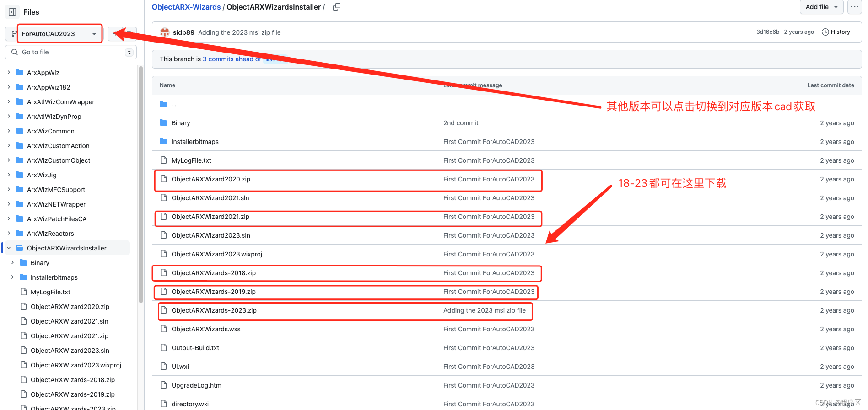Expand the ArxAppWiz folder in tree
Image resolution: width=868 pixels, height=410 pixels.
tap(9, 72)
